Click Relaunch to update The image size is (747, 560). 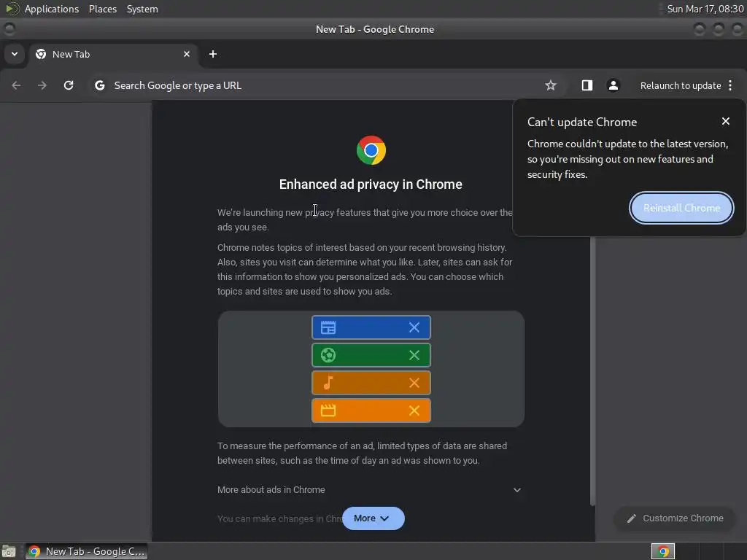click(681, 86)
